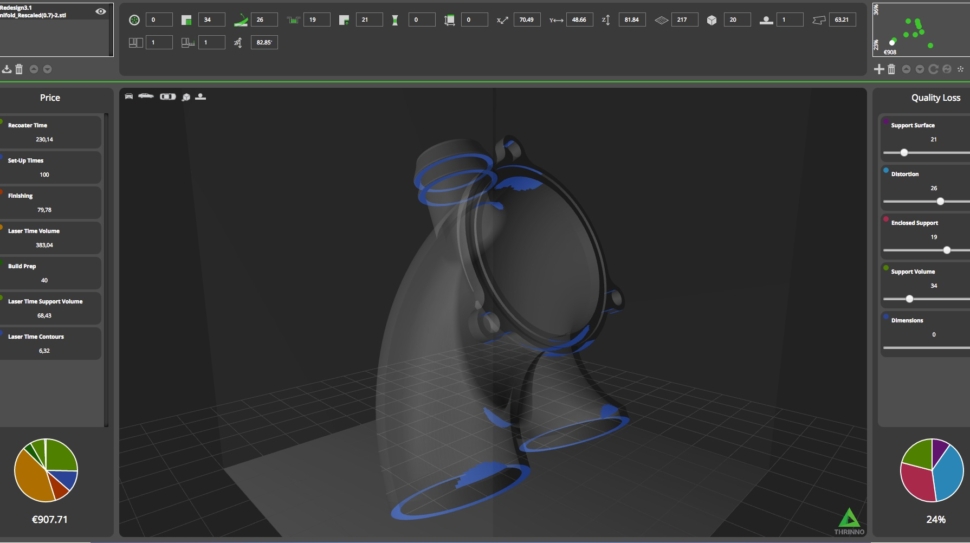Viewport: 970px width, 543px height.
Task: Click the Price panel header
Action: coord(50,98)
